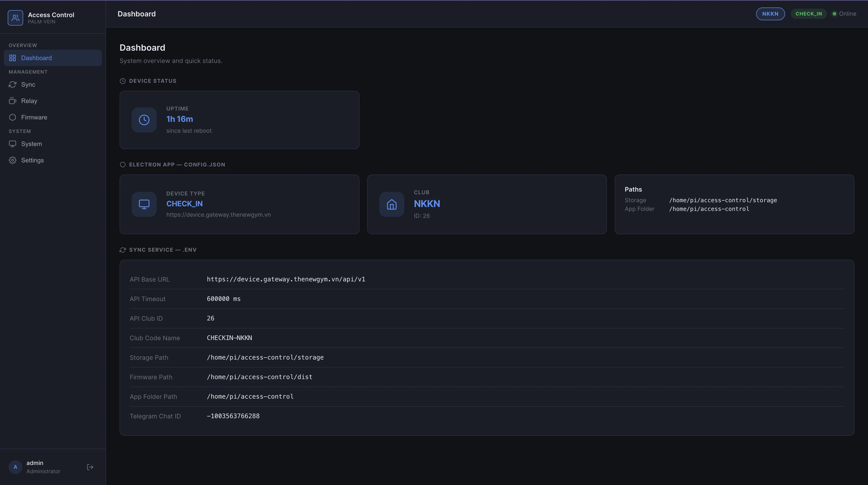This screenshot has width=868, height=485.
Task: Click the Club Code Name label
Action: [155, 338]
